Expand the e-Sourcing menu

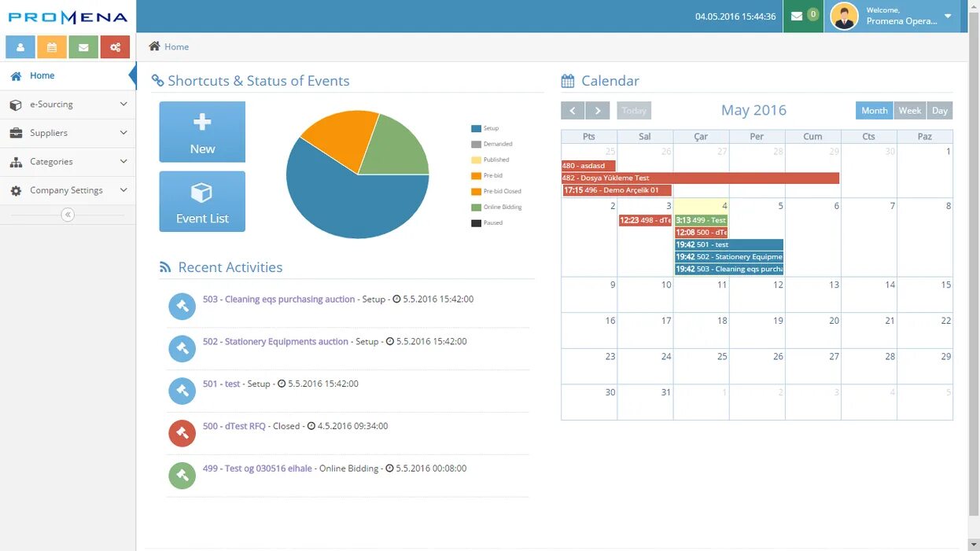[x=123, y=104]
